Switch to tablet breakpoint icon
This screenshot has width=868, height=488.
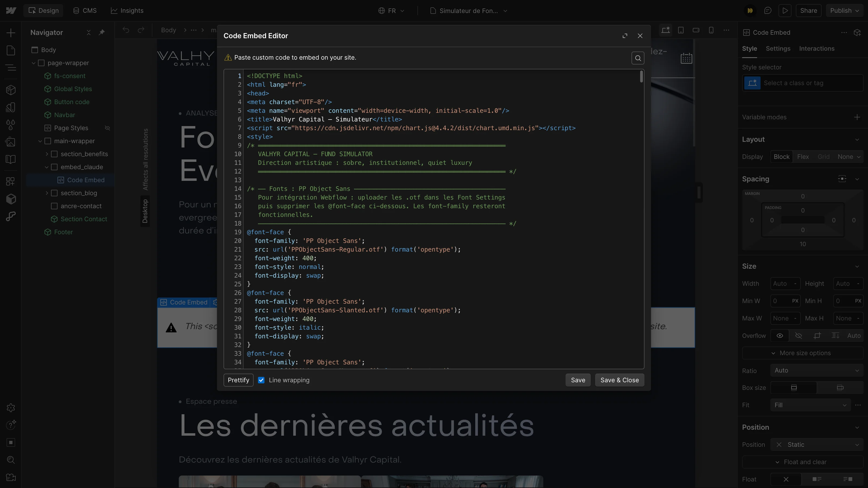pos(681,30)
